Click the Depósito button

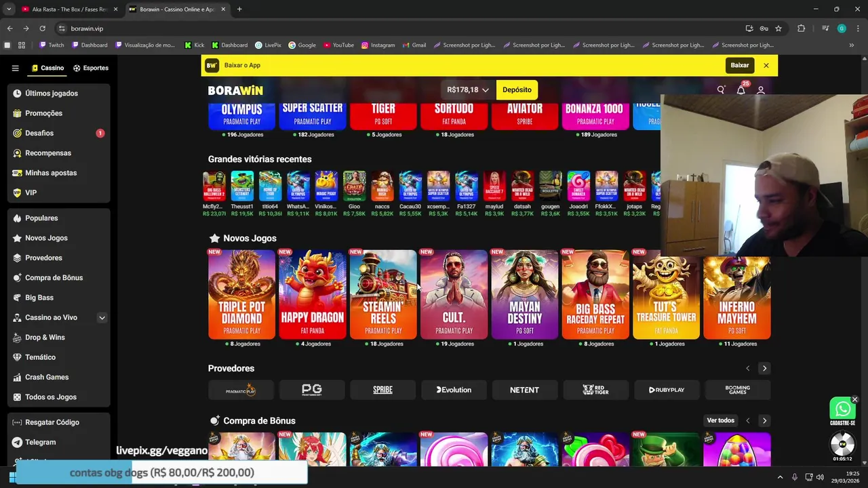pyautogui.click(x=517, y=89)
